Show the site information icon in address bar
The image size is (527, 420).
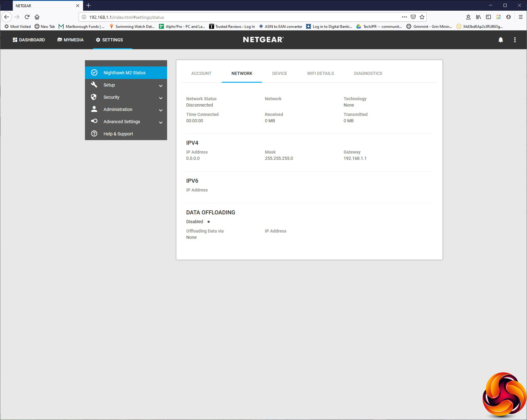[x=84, y=17]
